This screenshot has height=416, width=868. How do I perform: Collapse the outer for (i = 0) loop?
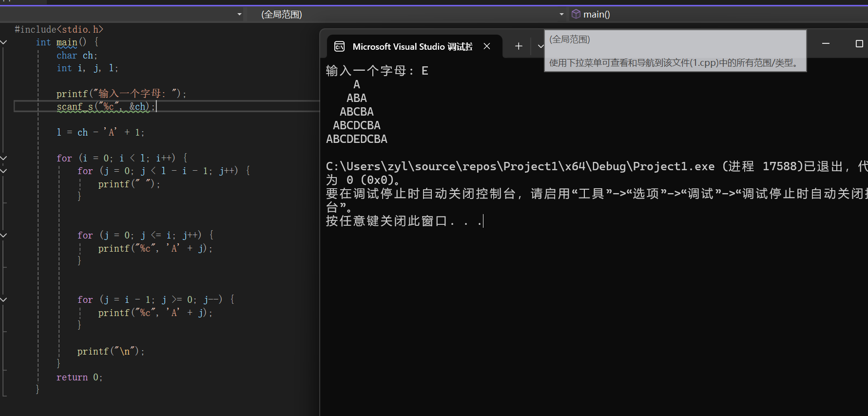point(3,158)
